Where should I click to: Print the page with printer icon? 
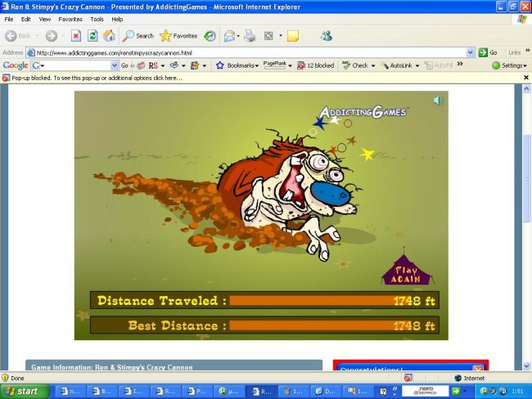point(250,36)
